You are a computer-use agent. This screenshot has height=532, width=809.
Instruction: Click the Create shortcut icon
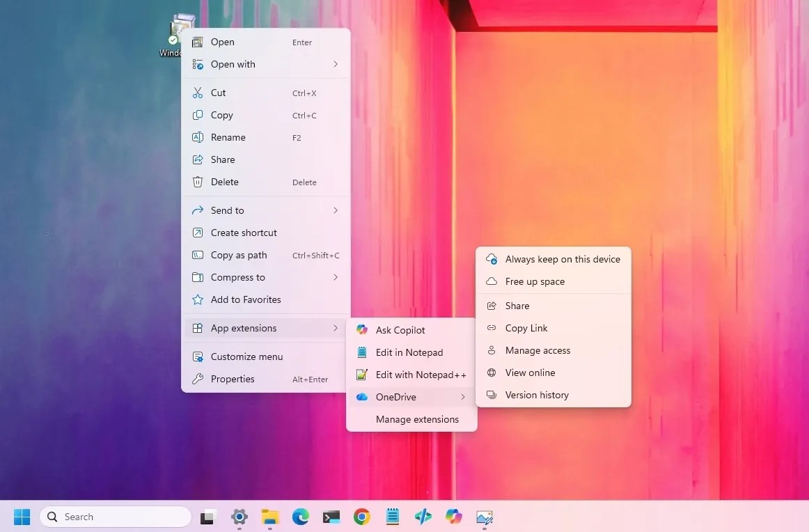[198, 233]
